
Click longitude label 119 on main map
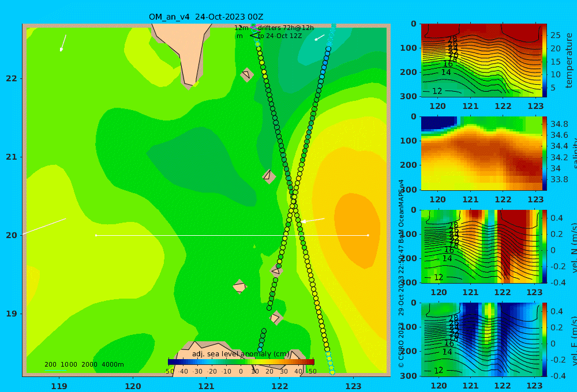(x=59, y=386)
